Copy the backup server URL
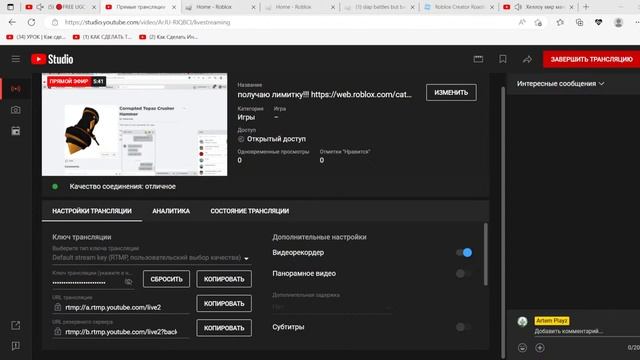 click(x=224, y=328)
